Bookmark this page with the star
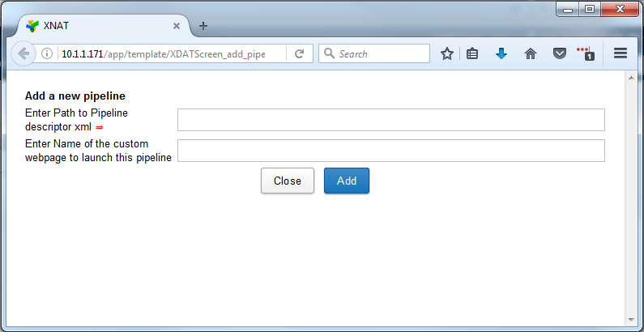This screenshot has height=332, width=644. 446,54
